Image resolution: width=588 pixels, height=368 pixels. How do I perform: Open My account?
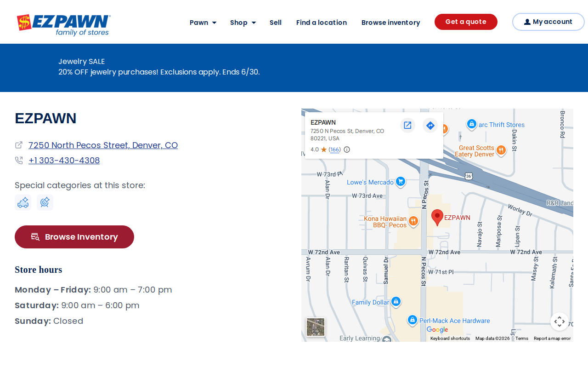548,22
